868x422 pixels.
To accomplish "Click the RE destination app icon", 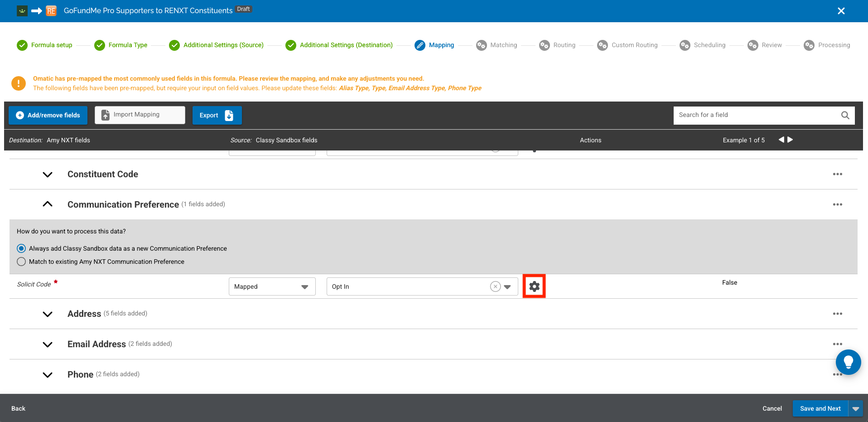I will (51, 10).
